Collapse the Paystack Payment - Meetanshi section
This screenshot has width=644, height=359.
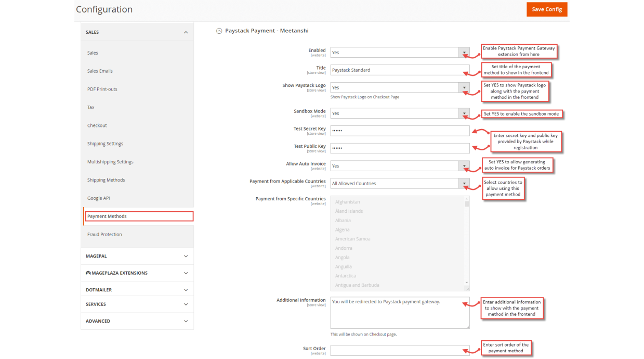click(x=219, y=31)
